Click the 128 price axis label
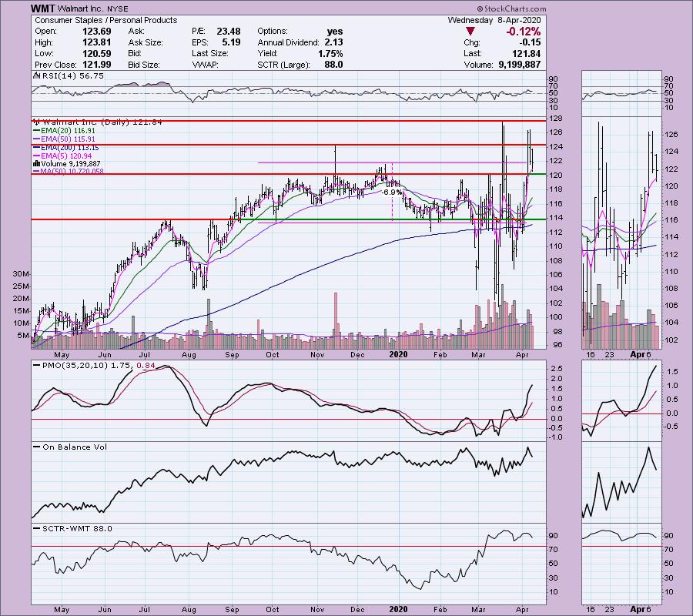Screen dimensions: 693x616 pyautogui.click(x=557, y=119)
